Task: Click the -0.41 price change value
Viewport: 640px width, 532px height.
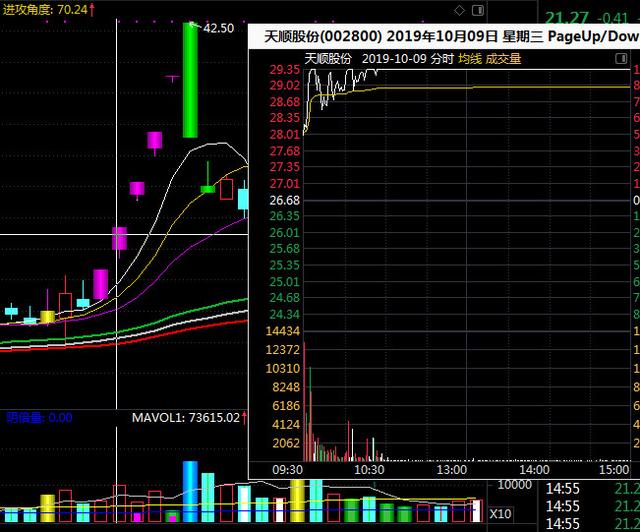Action: (613, 18)
